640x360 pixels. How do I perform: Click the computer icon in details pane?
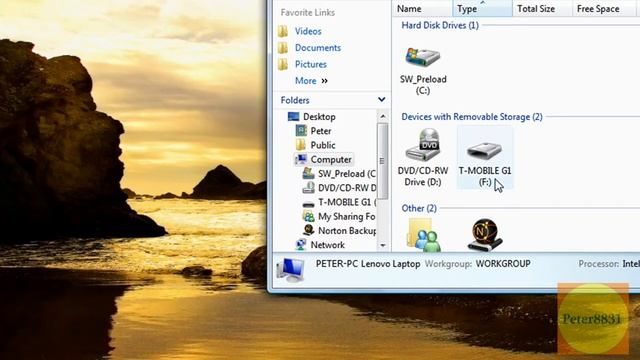[290, 270]
